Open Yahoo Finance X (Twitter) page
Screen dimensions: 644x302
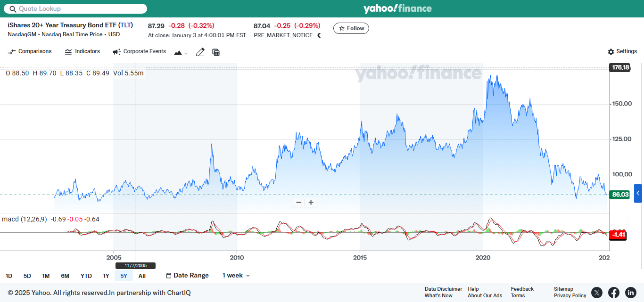click(x=597, y=293)
